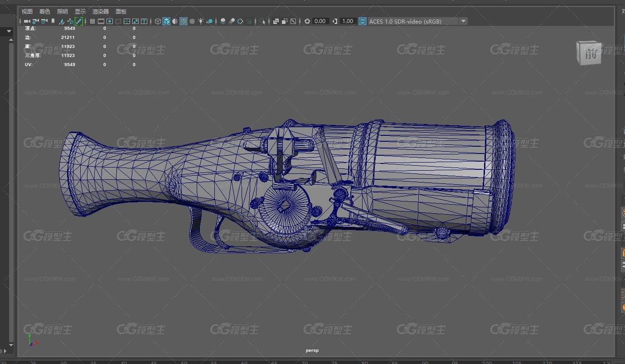Click the camera Bookmarks icon
The image size is (625, 364).
(53, 21)
